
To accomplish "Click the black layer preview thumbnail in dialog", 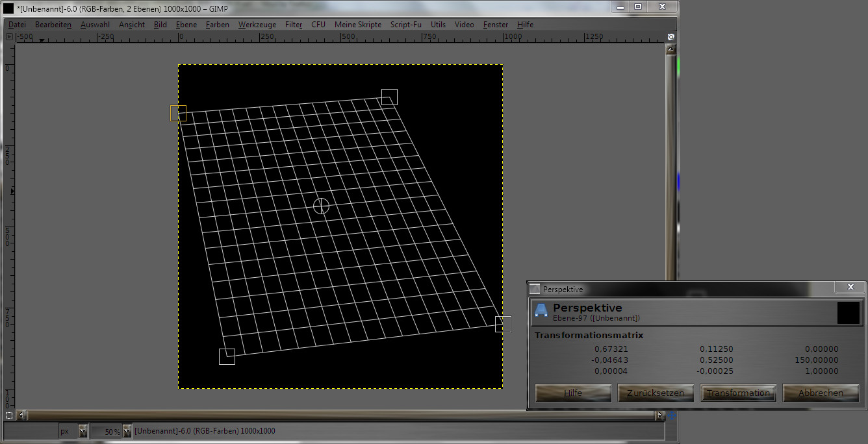I will pyautogui.click(x=849, y=312).
